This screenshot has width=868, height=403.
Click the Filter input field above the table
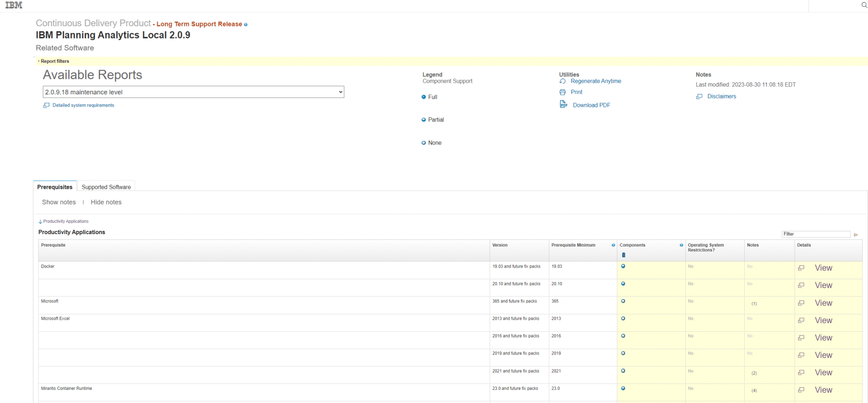pyautogui.click(x=815, y=234)
